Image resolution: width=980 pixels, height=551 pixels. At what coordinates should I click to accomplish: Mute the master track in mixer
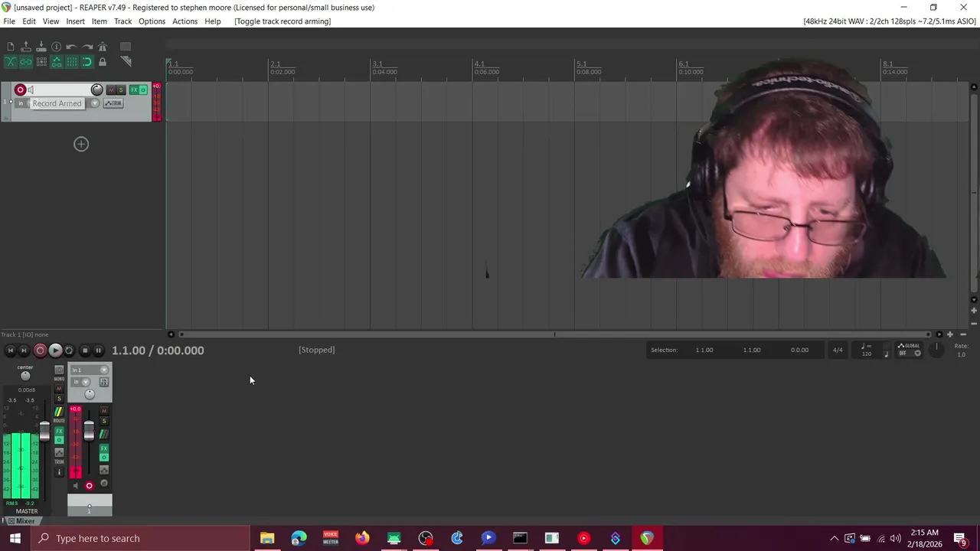59,389
